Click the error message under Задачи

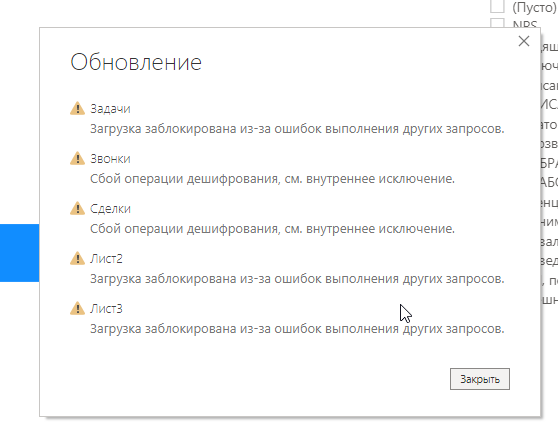297,129
